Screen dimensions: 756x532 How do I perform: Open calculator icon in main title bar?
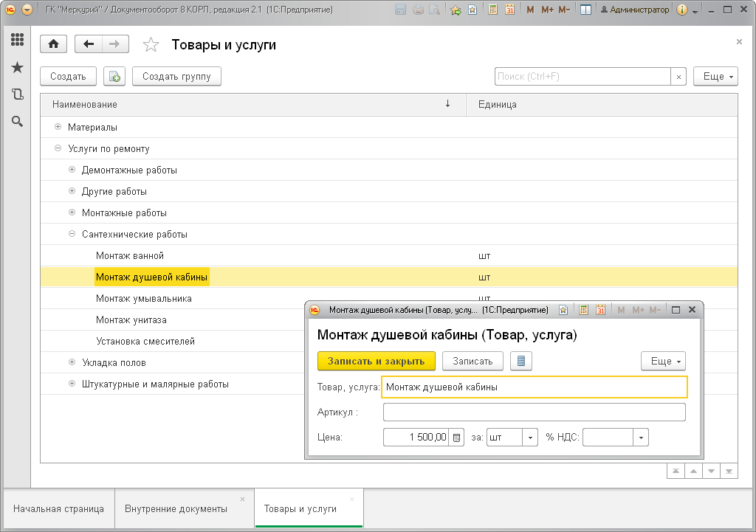point(492,10)
